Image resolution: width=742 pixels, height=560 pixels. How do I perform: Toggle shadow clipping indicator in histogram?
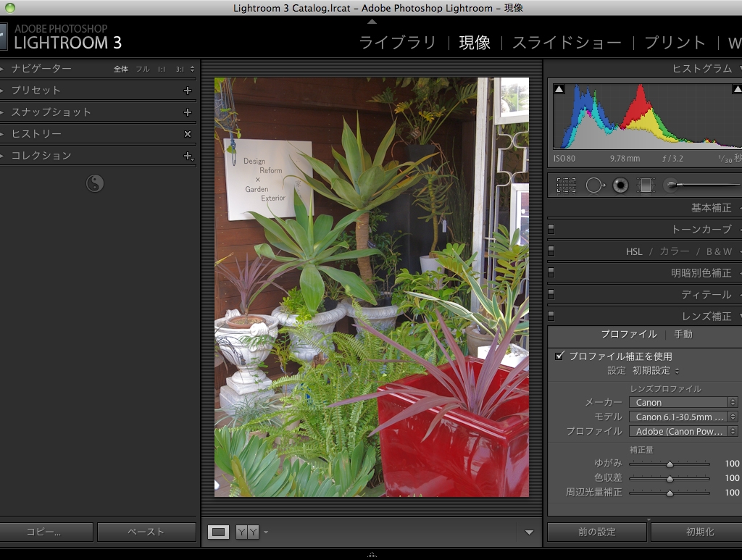559,89
